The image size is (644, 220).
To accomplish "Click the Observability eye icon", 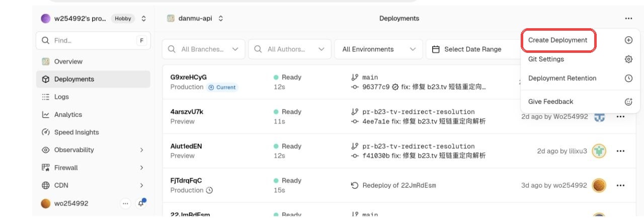I will tap(46, 150).
